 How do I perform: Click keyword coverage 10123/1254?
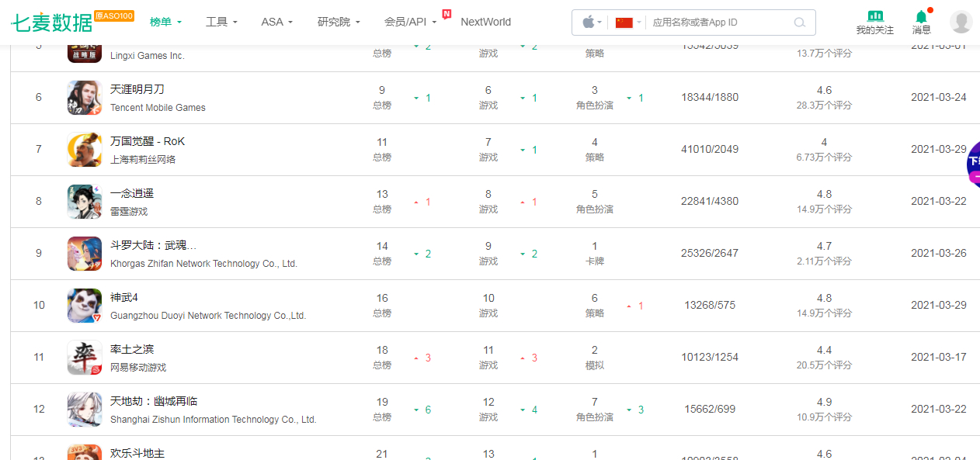pyautogui.click(x=710, y=357)
